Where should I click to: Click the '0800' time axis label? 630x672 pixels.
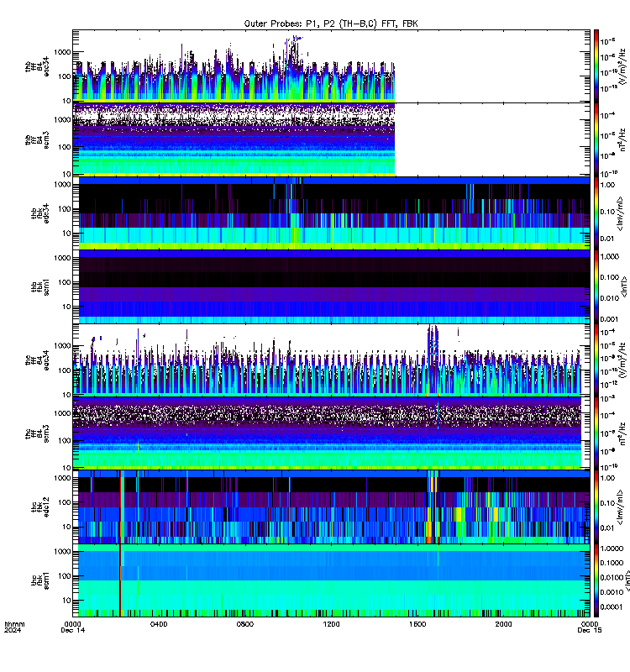tap(244, 624)
